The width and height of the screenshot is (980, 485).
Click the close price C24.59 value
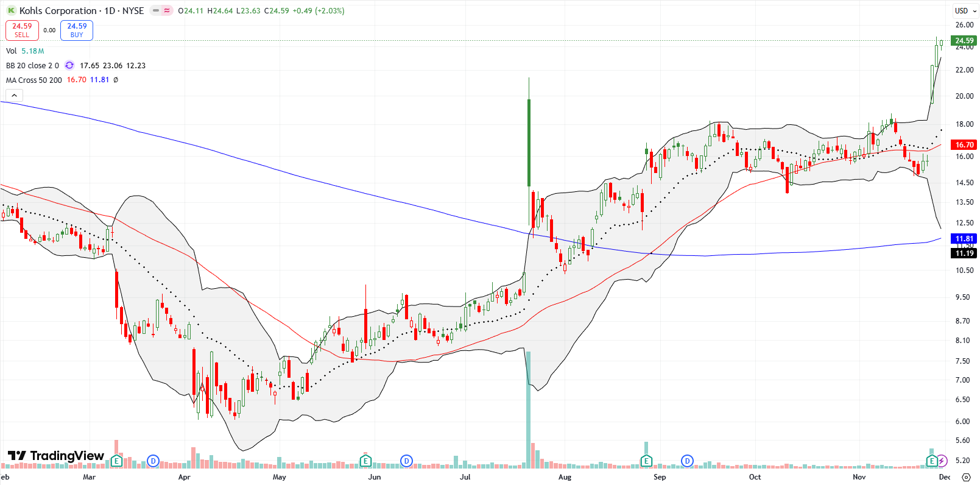tap(277, 11)
